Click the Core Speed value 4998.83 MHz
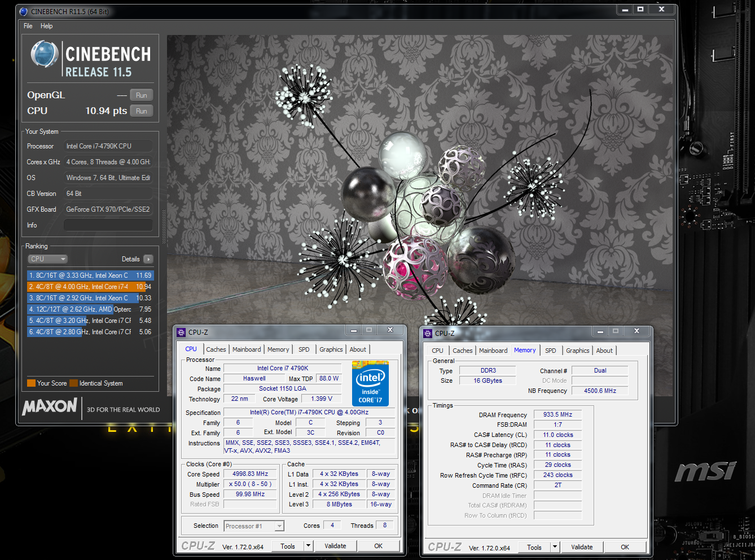The height and width of the screenshot is (560, 755). (x=250, y=474)
